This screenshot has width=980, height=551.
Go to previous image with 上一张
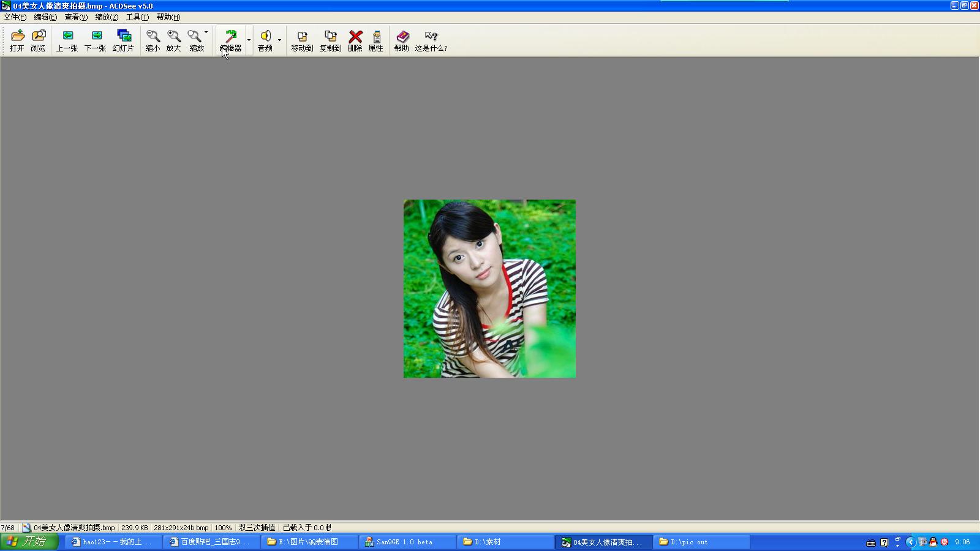point(67,40)
